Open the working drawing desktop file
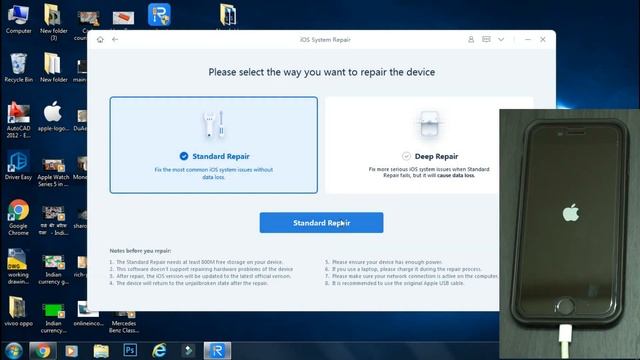The image size is (640, 360). (x=18, y=266)
